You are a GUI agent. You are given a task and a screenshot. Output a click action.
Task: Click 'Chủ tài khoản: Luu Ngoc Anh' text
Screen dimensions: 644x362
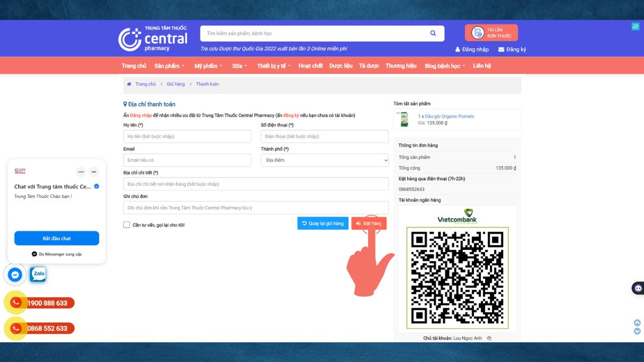452,338
